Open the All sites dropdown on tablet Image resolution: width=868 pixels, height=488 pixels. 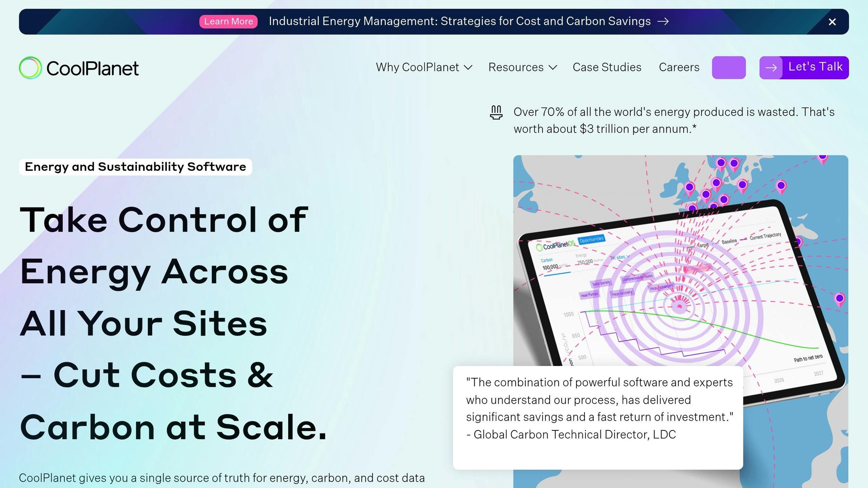[620, 257]
